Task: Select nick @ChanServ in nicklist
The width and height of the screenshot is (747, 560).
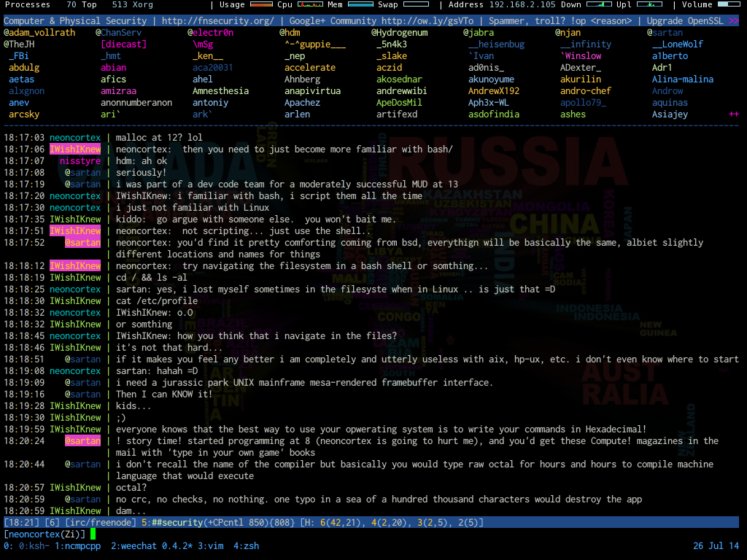Action: tap(119, 33)
